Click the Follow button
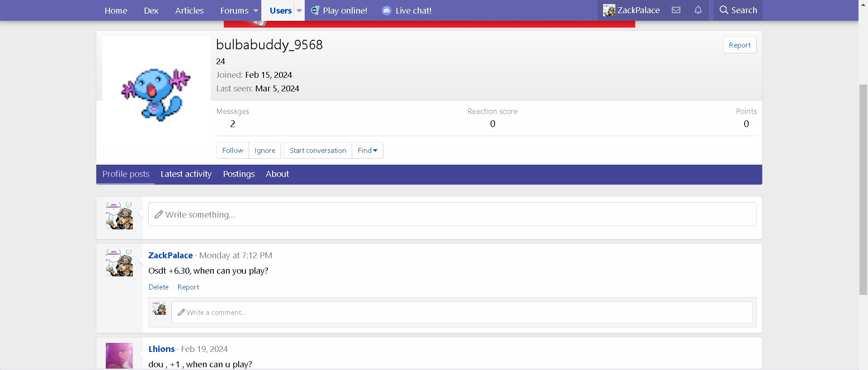This screenshot has height=370, width=868. coord(232,150)
